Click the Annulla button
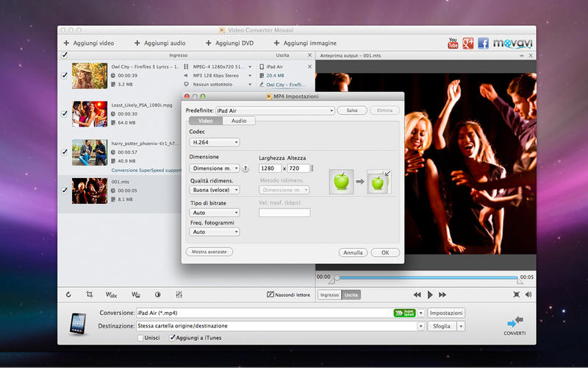Screen dimensions: 588x368 tap(353, 252)
